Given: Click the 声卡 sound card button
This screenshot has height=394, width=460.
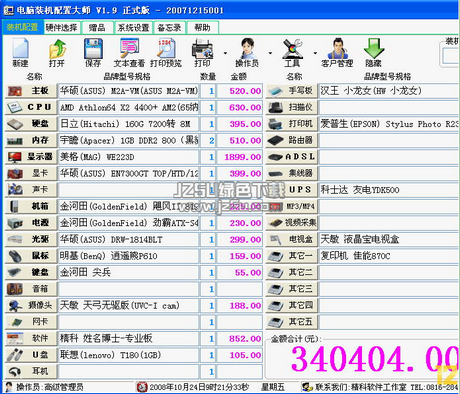Looking at the screenshot, I should (31, 190).
